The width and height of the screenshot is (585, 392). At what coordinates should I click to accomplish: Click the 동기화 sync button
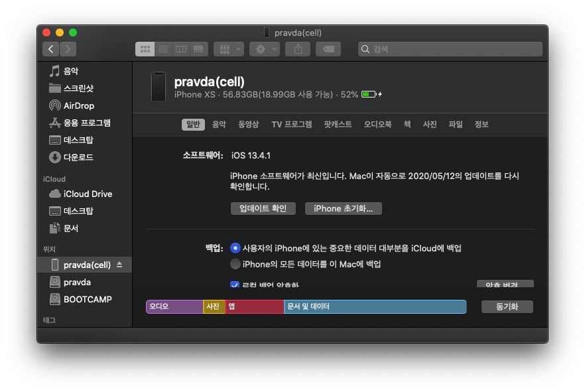pyautogui.click(x=507, y=306)
